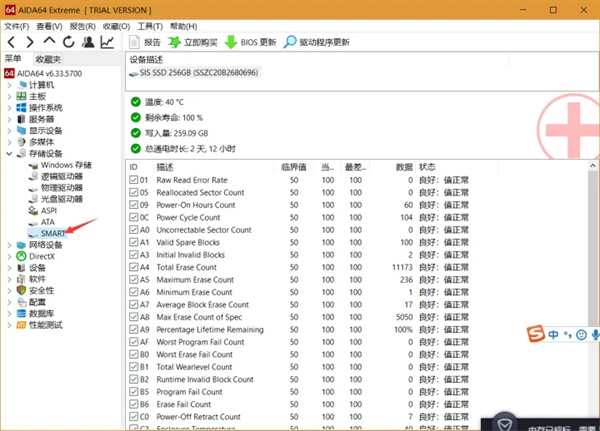Viewport: 600px width, 431px height.
Task: Open the 工具(T) menu
Action: point(150,26)
